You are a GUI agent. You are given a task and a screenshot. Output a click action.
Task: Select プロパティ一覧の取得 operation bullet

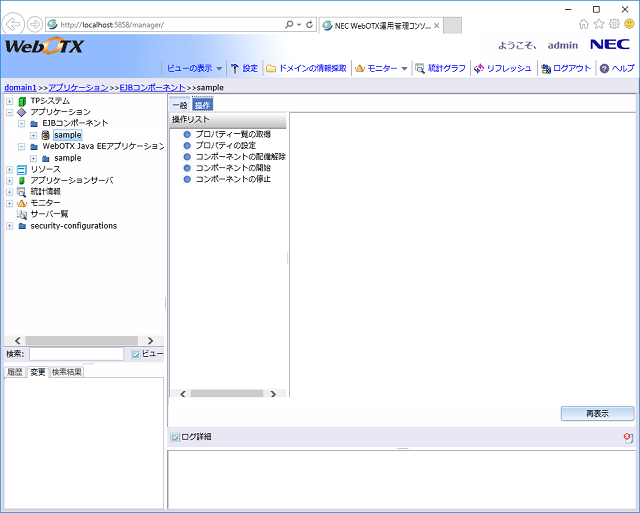point(187,134)
